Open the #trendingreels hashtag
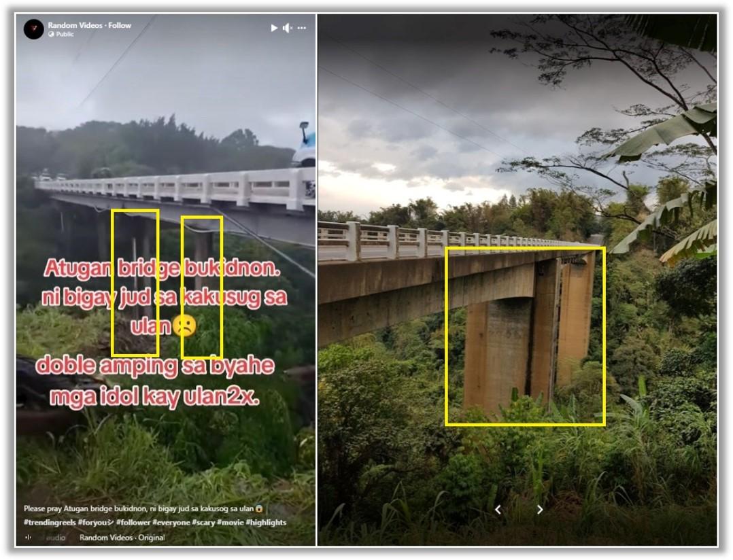The height and width of the screenshot is (560, 733). point(50,523)
